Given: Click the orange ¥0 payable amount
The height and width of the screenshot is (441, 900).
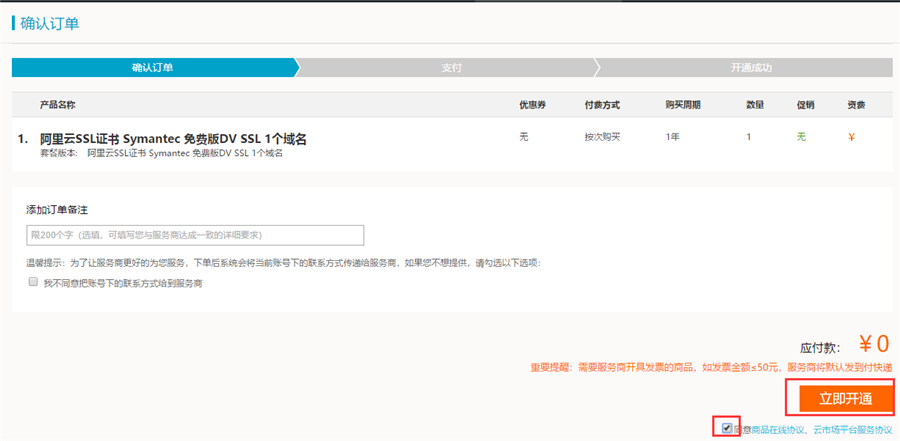Looking at the screenshot, I should click(874, 344).
